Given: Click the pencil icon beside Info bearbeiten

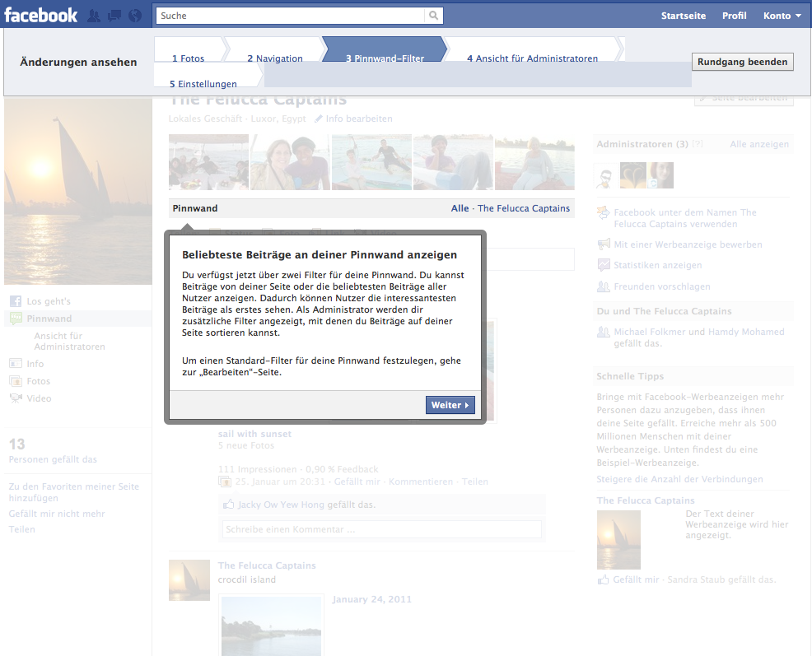Looking at the screenshot, I should [319, 119].
